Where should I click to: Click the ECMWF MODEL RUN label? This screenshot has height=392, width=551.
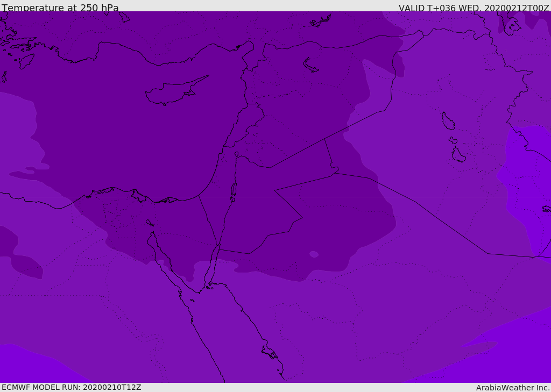click(72, 387)
